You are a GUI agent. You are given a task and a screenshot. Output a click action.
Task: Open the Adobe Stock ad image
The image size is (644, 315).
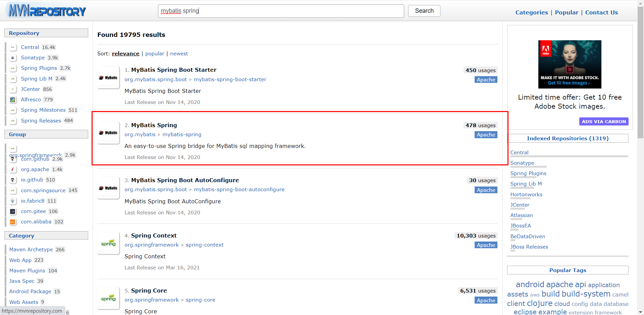pos(570,64)
